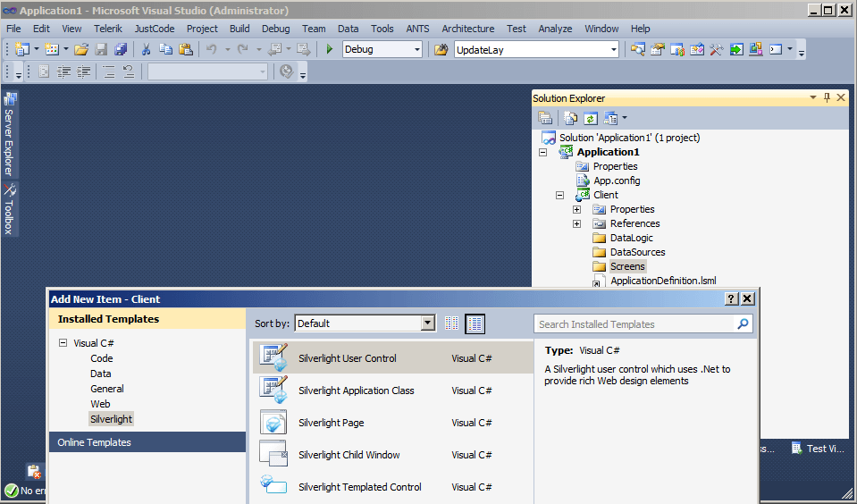Click the Paste clipboard icon
Viewport: 857px width, 504px height.
point(186,49)
